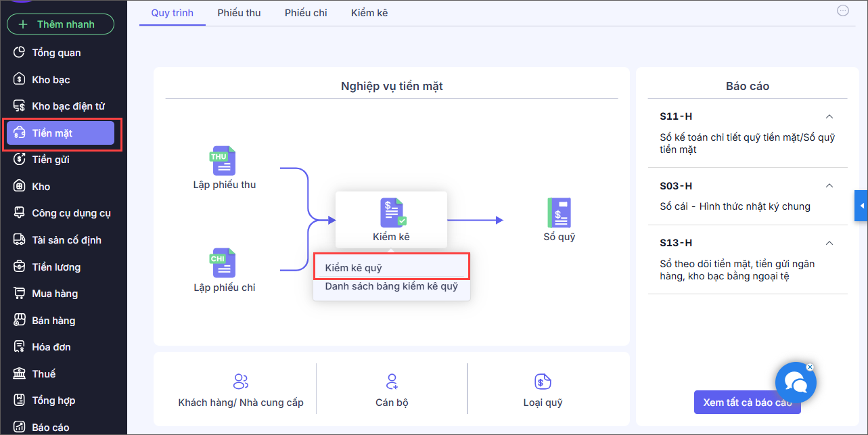Select Kiểm kê quỹ from popup menu
868x435 pixels.
[x=392, y=268]
